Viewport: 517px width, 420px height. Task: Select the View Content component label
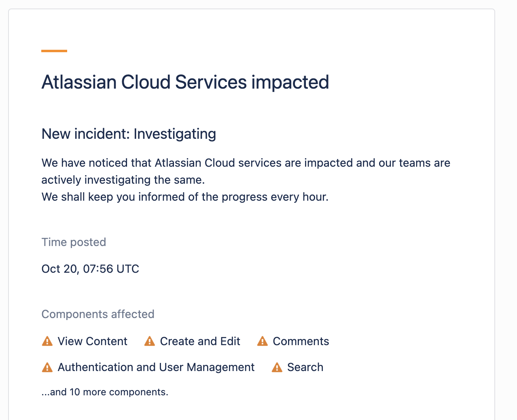[92, 342]
